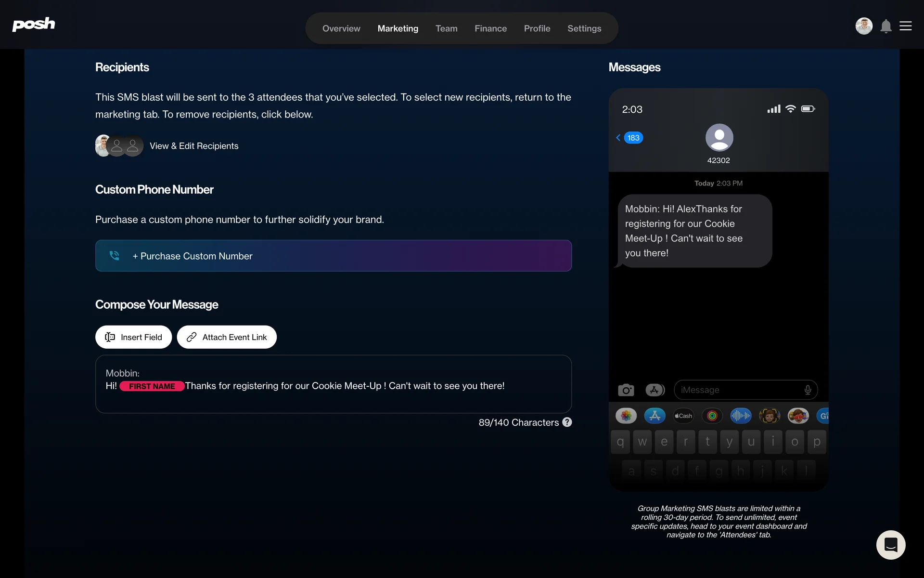Image resolution: width=924 pixels, height=578 pixels.
Task: Click the user profile avatar
Action: [864, 26]
